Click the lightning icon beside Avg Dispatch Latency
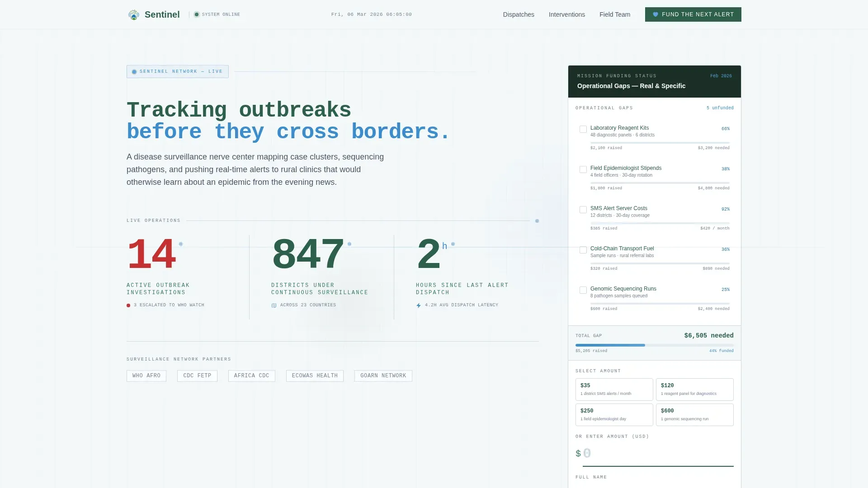The image size is (868, 488). (x=419, y=305)
